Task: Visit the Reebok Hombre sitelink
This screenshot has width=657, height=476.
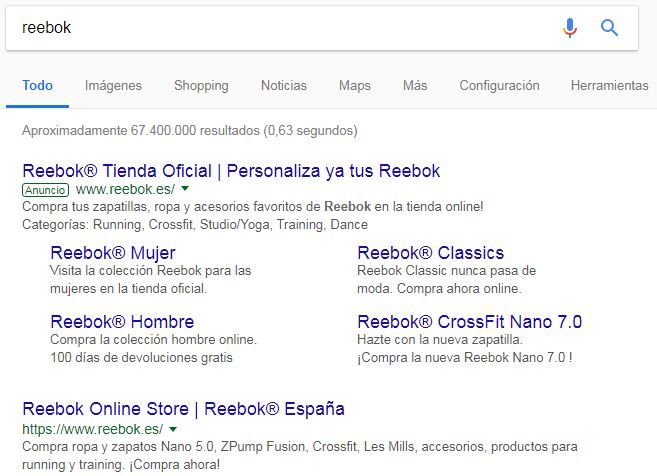Action: point(122,322)
